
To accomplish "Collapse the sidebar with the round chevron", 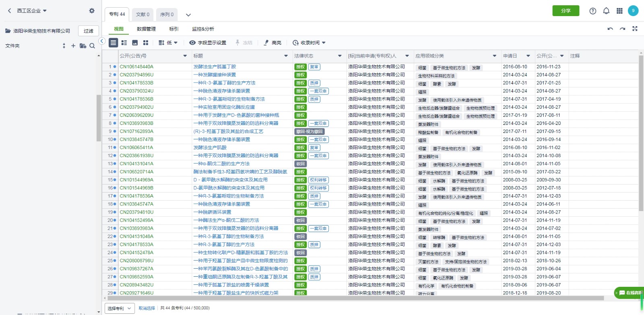I will tap(102, 41).
